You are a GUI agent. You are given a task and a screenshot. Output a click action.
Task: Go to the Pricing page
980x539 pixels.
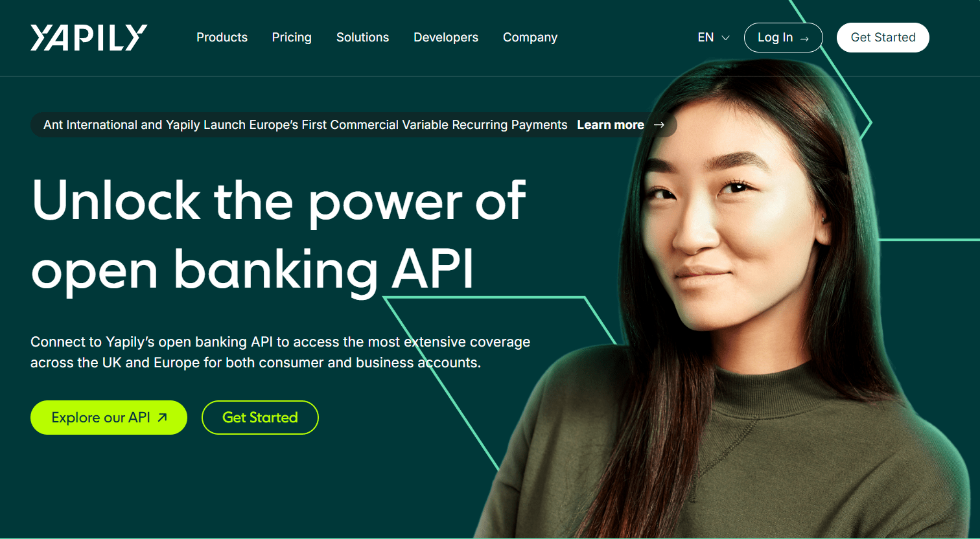[x=292, y=38]
